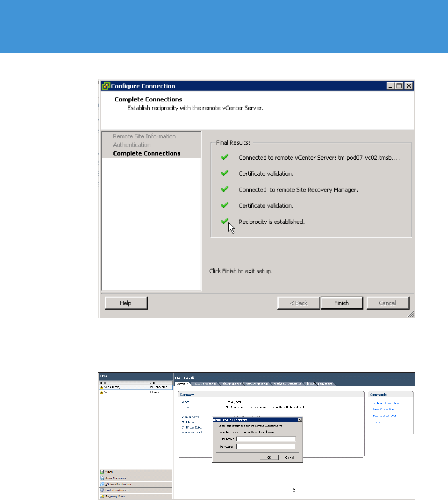
Task: Click the first Certificate validation result line
Action: [266, 174]
